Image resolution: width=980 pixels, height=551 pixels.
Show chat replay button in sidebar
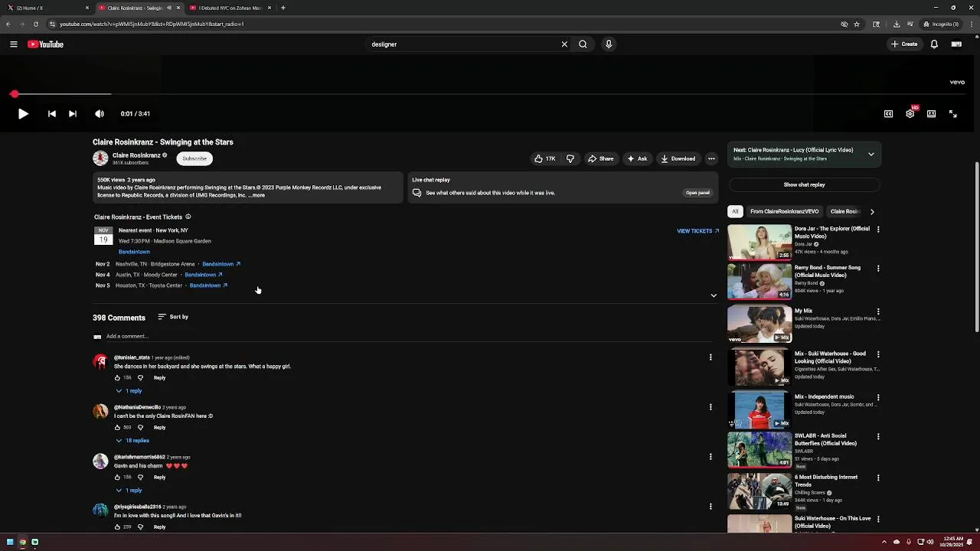(804, 185)
